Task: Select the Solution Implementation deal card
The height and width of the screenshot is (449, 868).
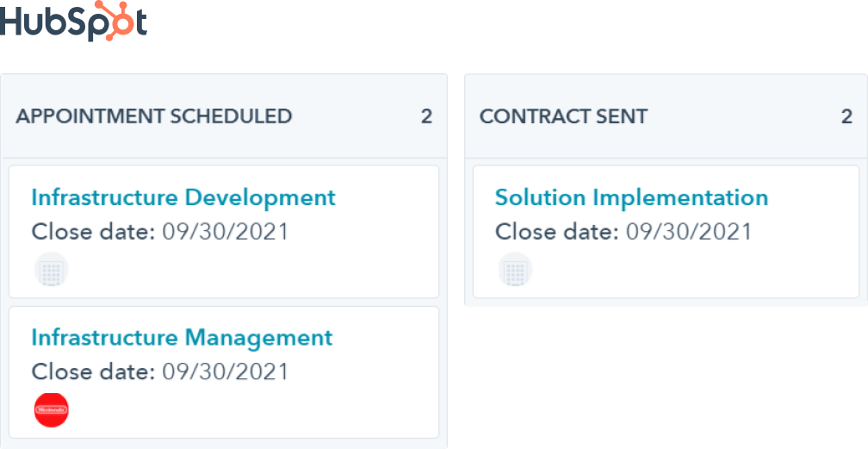Action: click(x=666, y=231)
